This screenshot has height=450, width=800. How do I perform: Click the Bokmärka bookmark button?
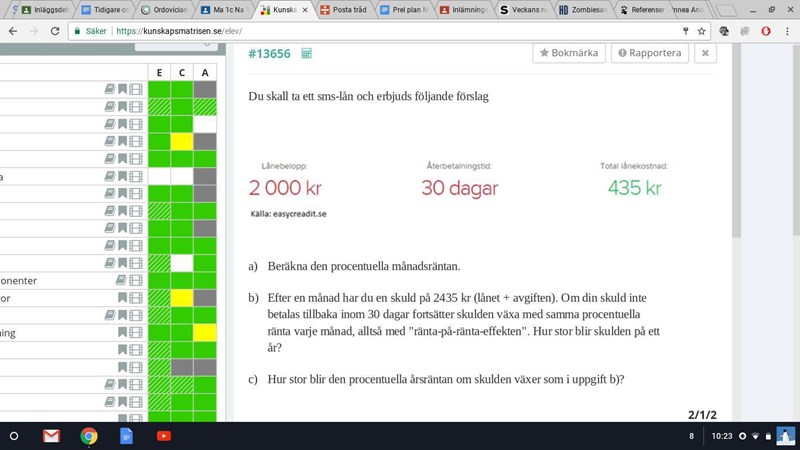(569, 53)
